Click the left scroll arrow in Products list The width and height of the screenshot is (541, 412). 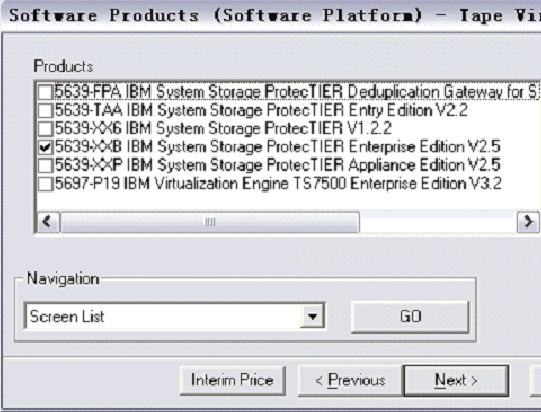[x=48, y=222]
